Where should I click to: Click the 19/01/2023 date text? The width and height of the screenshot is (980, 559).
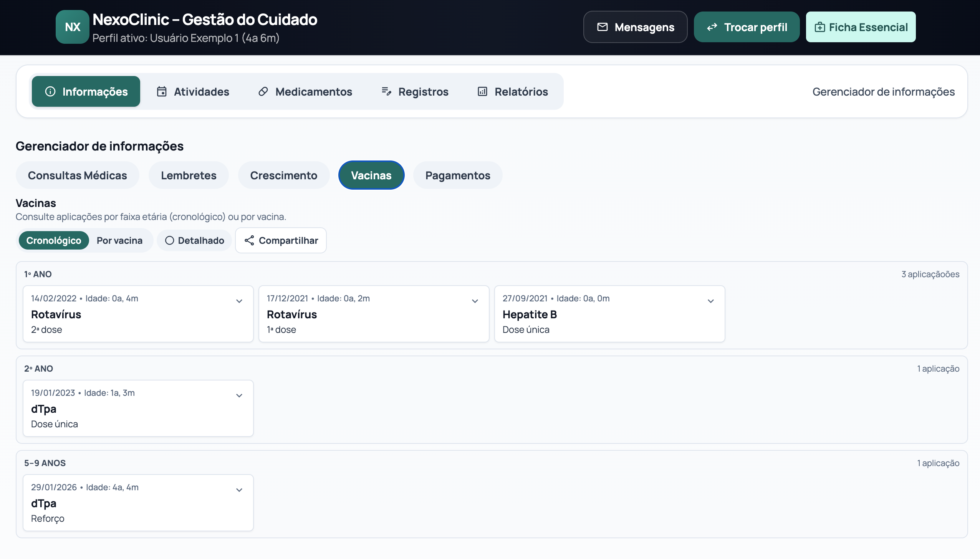[x=53, y=393]
